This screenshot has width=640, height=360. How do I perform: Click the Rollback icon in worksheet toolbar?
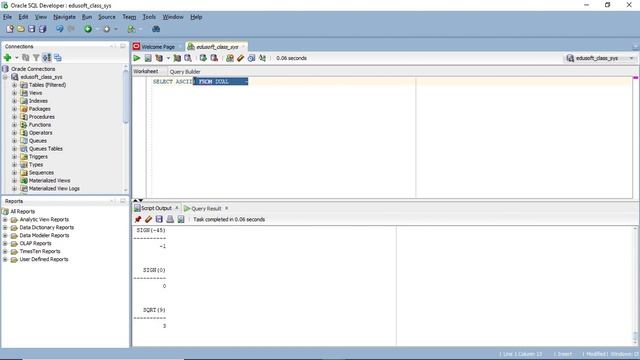tap(214, 58)
